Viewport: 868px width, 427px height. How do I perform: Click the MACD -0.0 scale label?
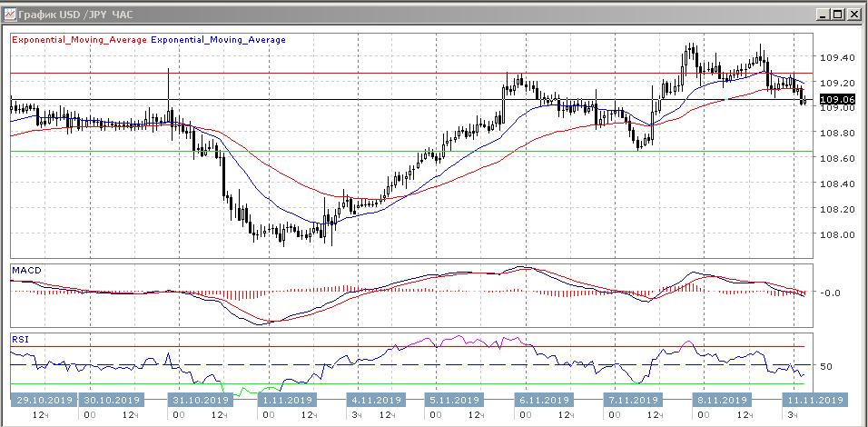832,293
